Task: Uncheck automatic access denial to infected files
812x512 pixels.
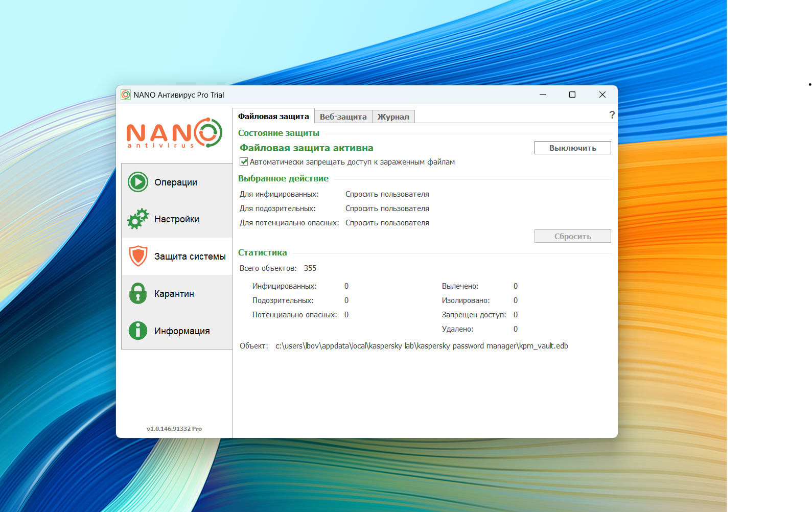Action: click(x=244, y=162)
